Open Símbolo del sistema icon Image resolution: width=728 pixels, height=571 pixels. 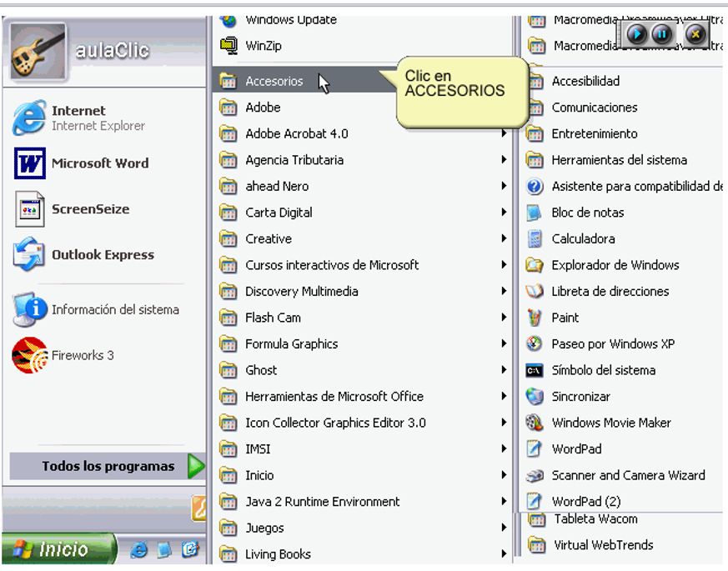(x=535, y=370)
